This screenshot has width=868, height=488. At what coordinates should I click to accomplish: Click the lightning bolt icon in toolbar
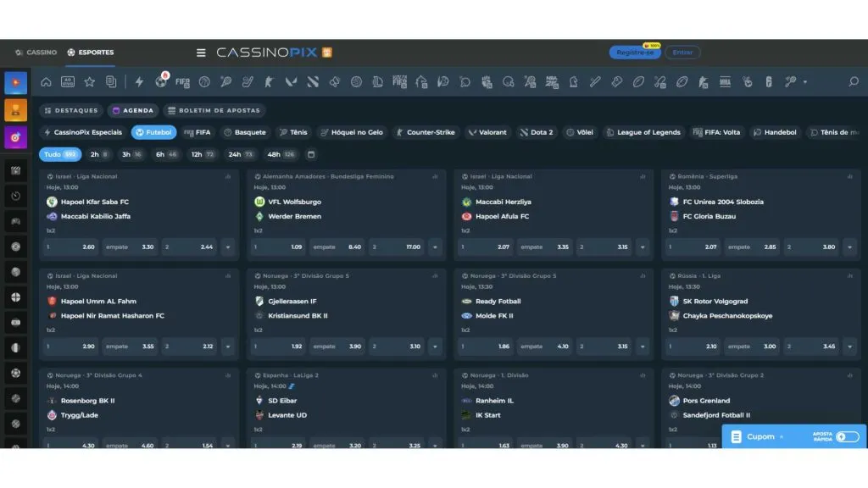(x=140, y=82)
